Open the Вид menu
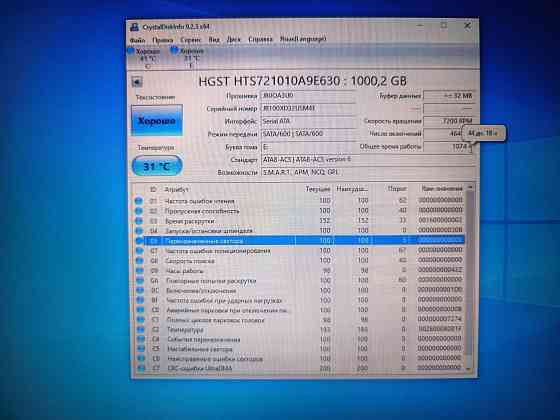 click(214, 39)
